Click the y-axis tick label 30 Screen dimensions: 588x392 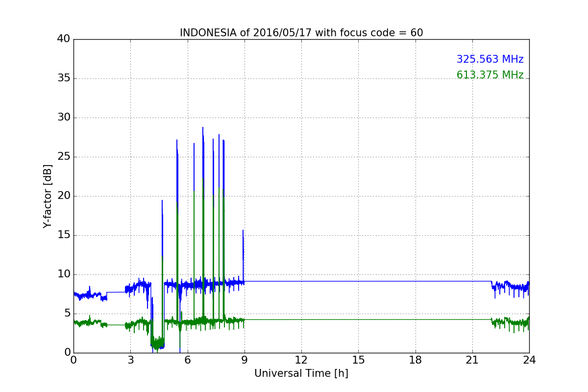coord(64,118)
